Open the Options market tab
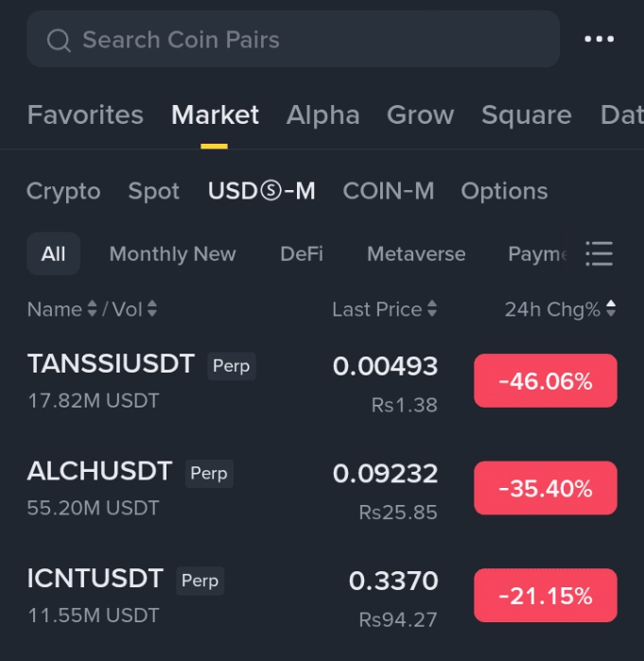The image size is (644, 661). [504, 191]
